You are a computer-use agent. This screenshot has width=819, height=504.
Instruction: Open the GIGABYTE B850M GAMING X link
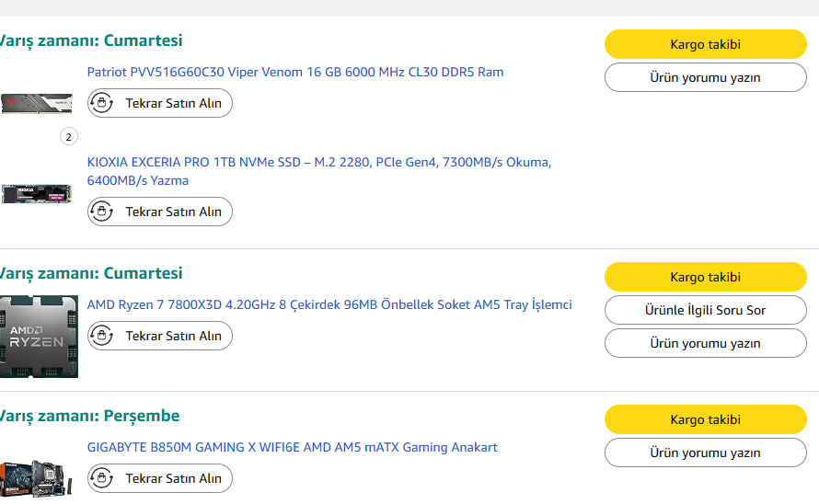point(292,447)
